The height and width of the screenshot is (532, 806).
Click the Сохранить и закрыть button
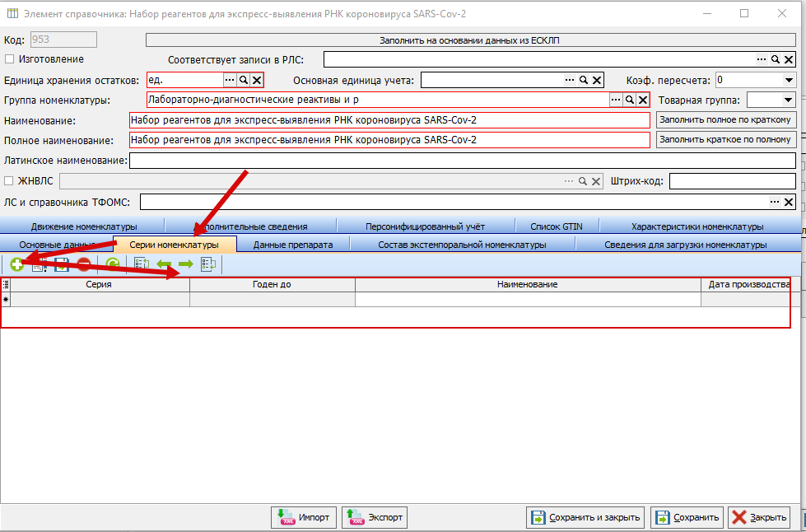pyautogui.click(x=585, y=518)
